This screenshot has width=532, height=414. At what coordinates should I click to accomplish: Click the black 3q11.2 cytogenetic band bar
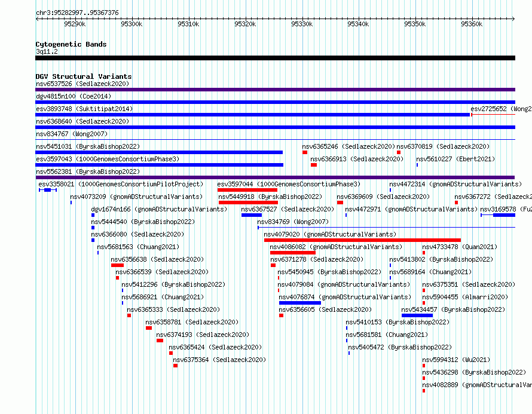click(275, 58)
